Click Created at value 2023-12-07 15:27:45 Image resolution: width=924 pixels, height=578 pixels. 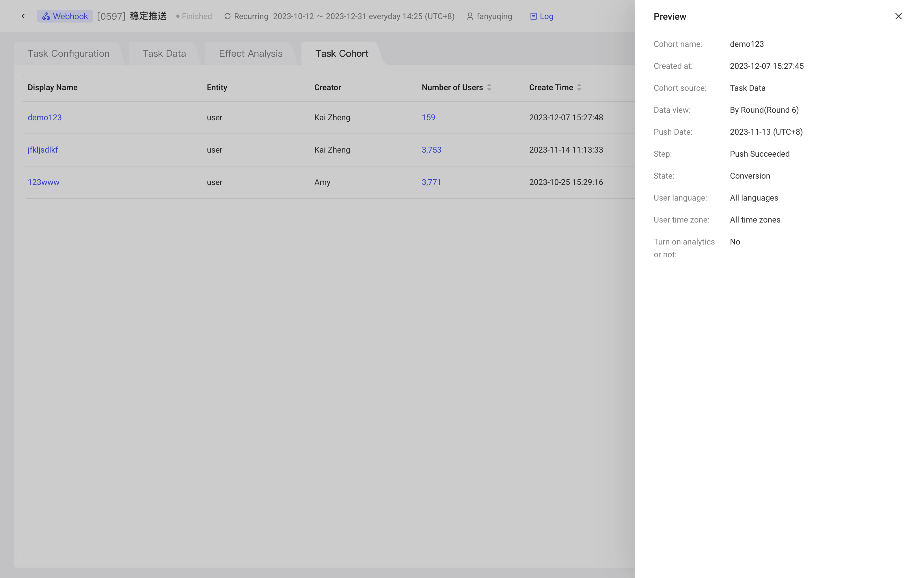(x=767, y=66)
